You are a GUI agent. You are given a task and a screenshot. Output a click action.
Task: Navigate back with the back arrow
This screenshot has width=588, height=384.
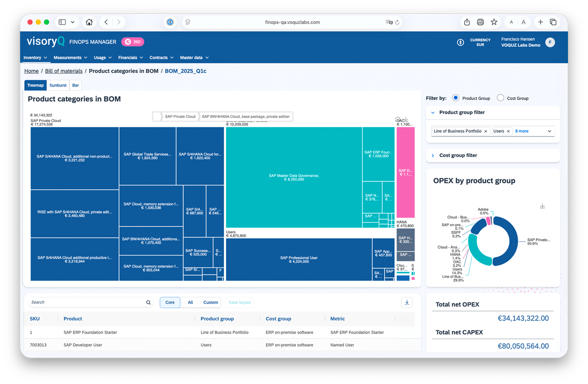(x=106, y=22)
